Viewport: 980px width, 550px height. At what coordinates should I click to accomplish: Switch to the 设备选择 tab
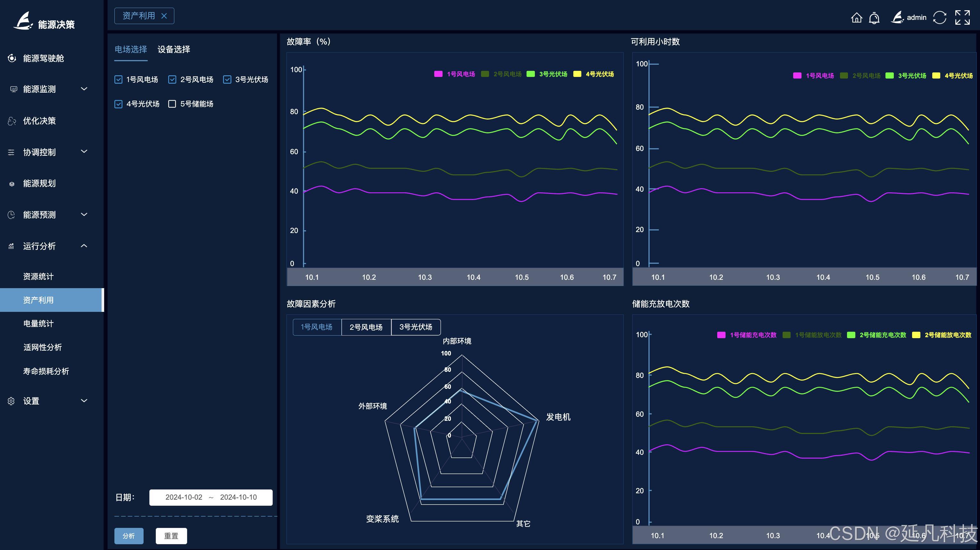(x=173, y=49)
